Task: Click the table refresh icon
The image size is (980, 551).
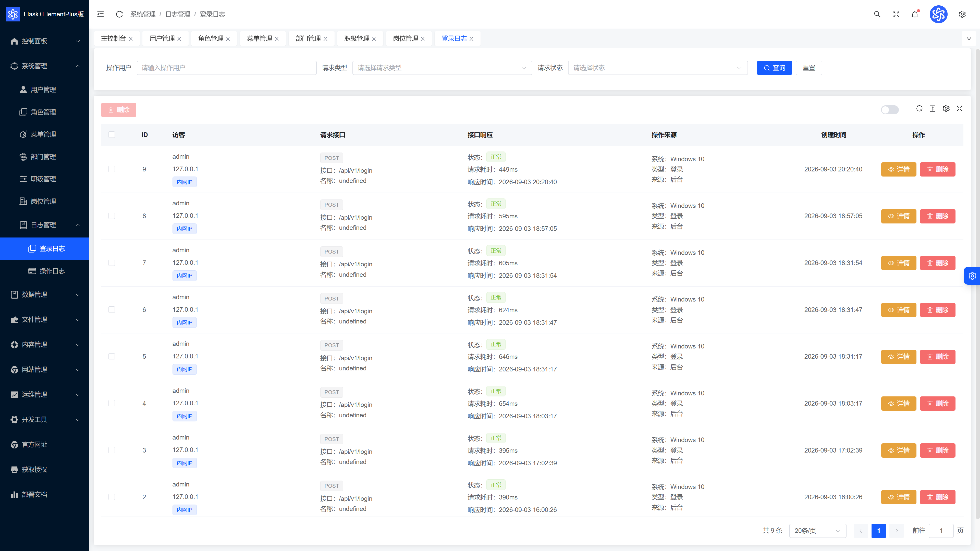Action: click(x=919, y=108)
